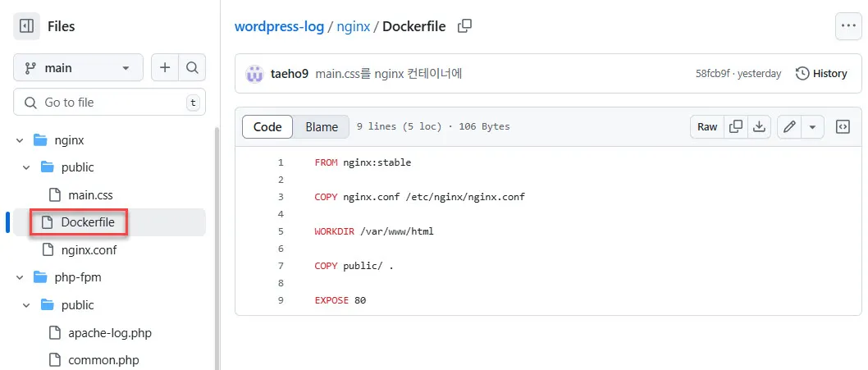Open the commit message main.css link
This screenshot has height=370, width=868.
tap(389, 74)
